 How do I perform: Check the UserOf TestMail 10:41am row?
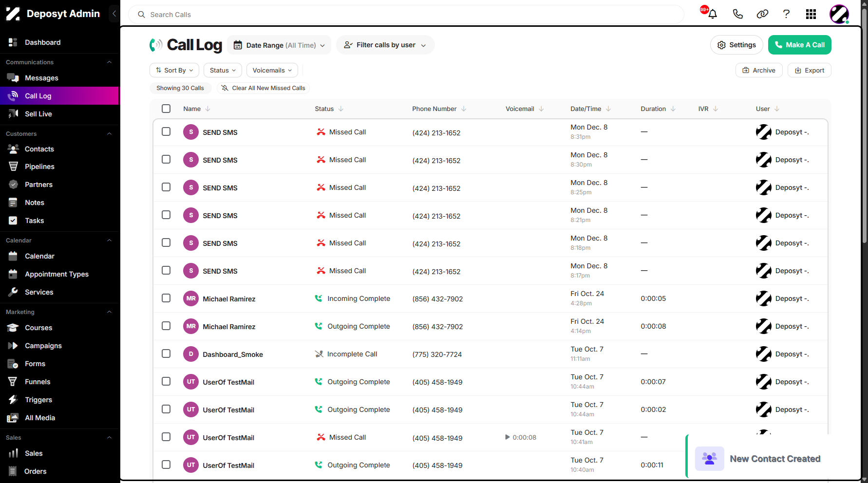(x=166, y=437)
